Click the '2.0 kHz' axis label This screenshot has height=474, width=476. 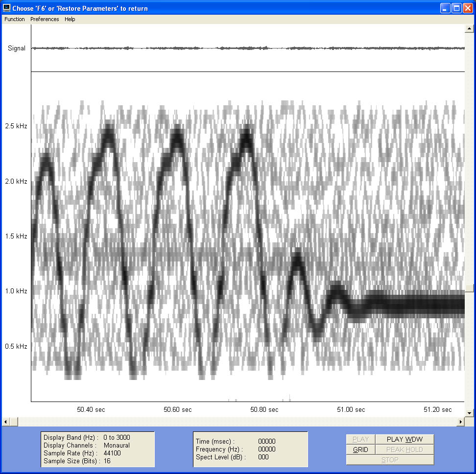pos(16,181)
